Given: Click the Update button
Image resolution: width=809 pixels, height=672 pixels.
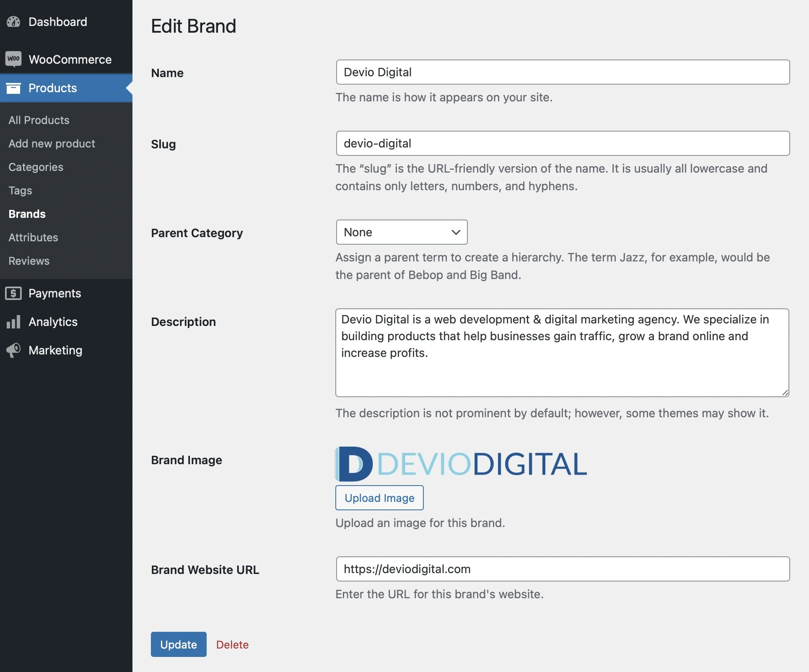Looking at the screenshot, I should (x=179, y=644).
